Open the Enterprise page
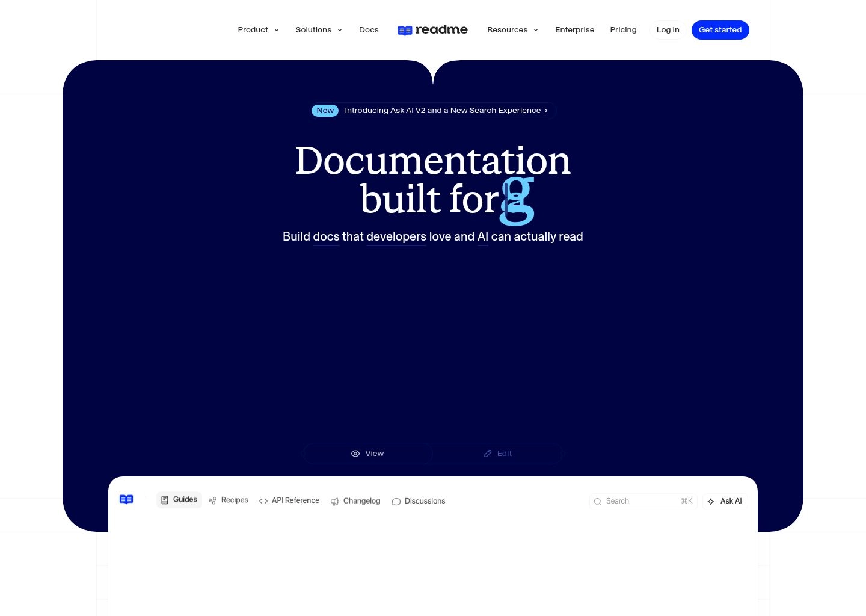Image resolution: width=866 pixels, height=616 pixels. pos(574,30)
